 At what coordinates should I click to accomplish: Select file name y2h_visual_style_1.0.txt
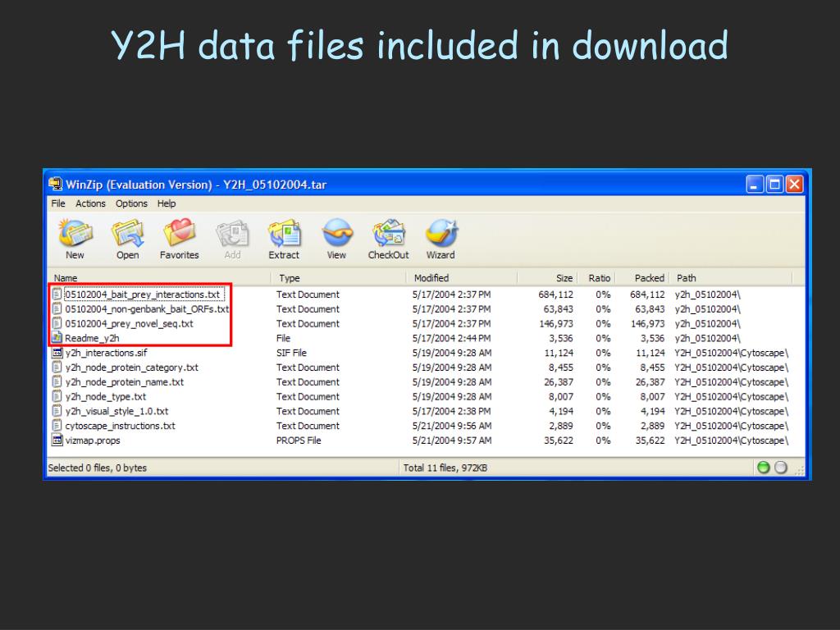click(x=116, y=411)
